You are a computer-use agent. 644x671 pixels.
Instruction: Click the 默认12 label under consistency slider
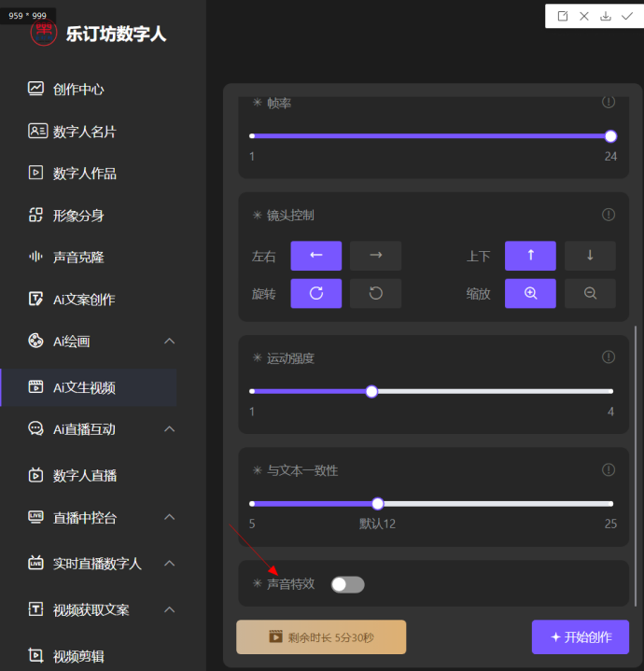[377, 524]
